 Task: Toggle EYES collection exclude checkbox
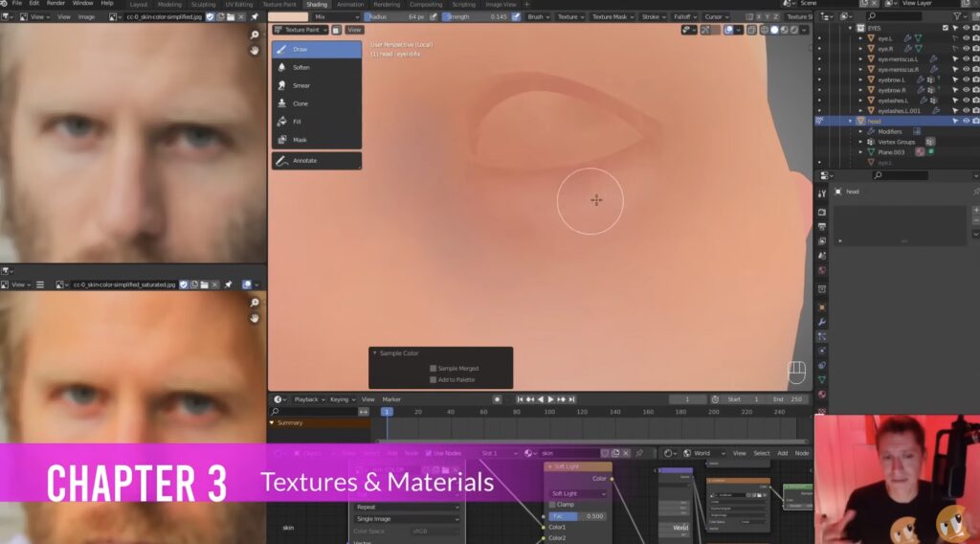945,28
